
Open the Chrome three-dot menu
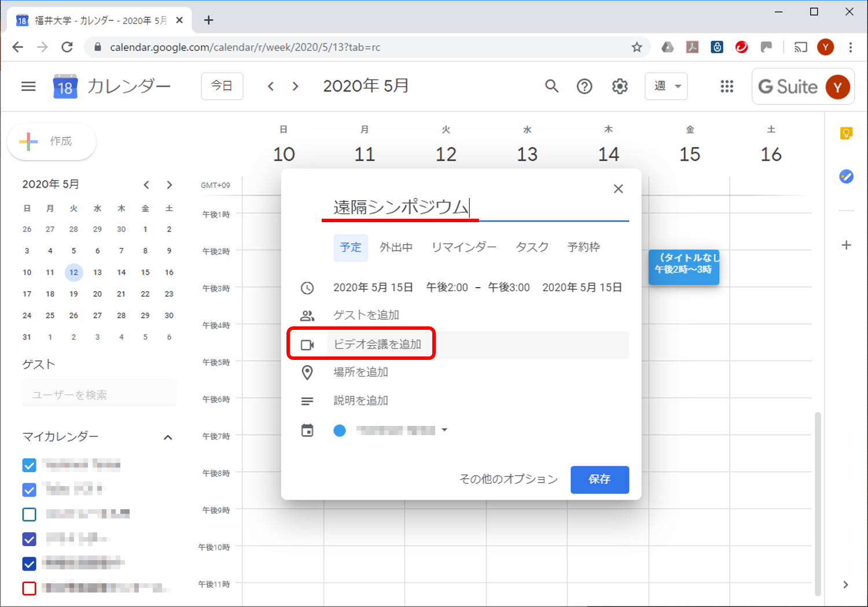tap(850, 47)
